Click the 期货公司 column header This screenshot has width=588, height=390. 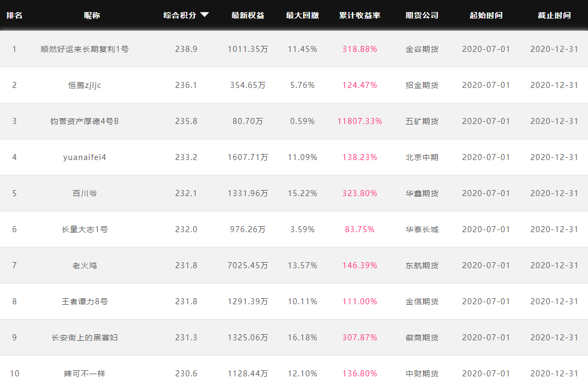pyautogui.click(x=422, y=15)
